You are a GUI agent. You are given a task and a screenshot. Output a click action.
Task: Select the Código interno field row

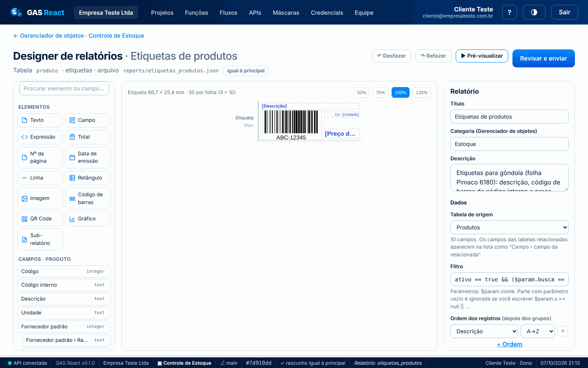tap(64, 285)
